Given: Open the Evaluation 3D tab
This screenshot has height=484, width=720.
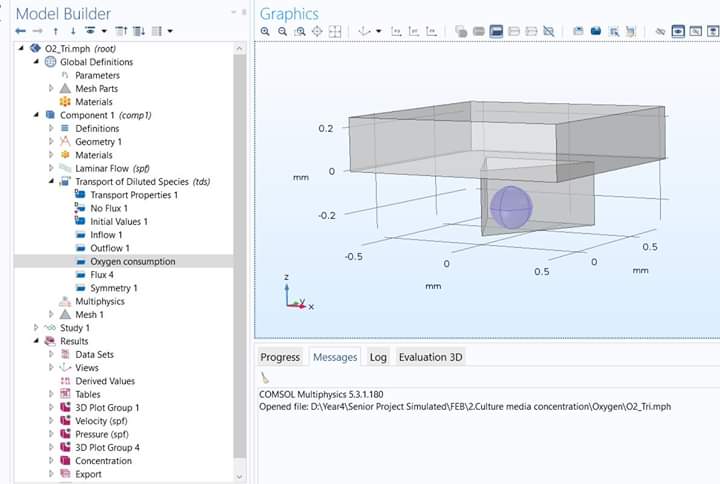Looking at the screenshot, I should [x=430, y=357].
